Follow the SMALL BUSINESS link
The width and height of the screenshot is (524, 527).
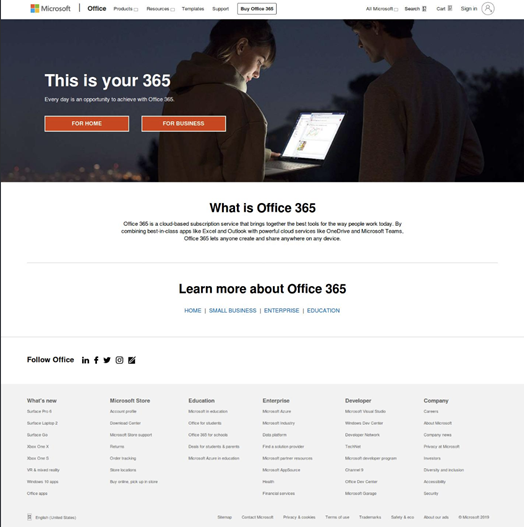(233, 311)
